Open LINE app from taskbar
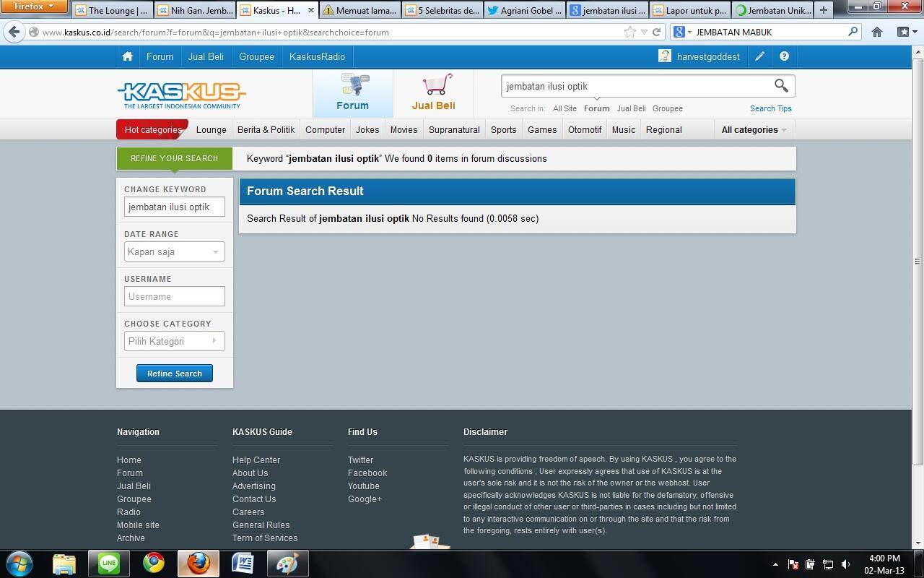This screenshot has height=578, width=924. 109,563
